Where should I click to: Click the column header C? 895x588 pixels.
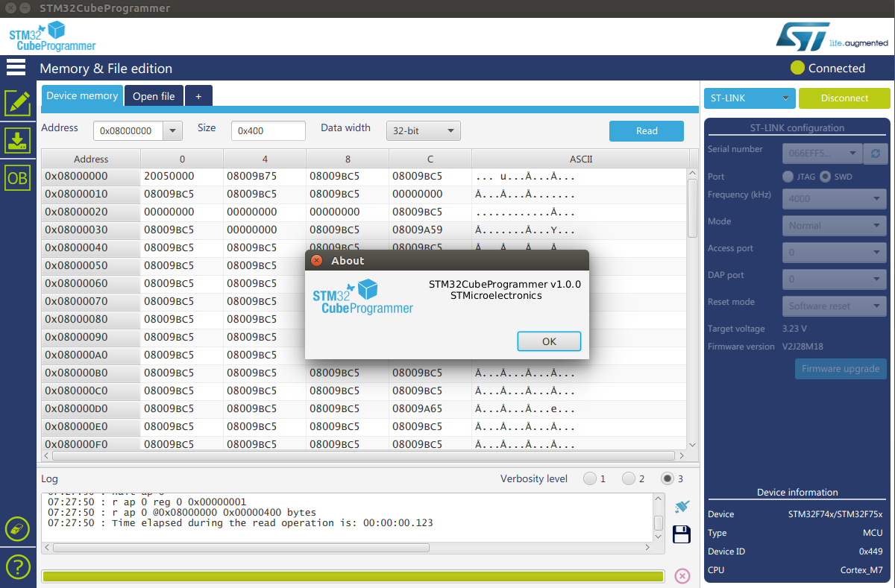tap(430, 159)
